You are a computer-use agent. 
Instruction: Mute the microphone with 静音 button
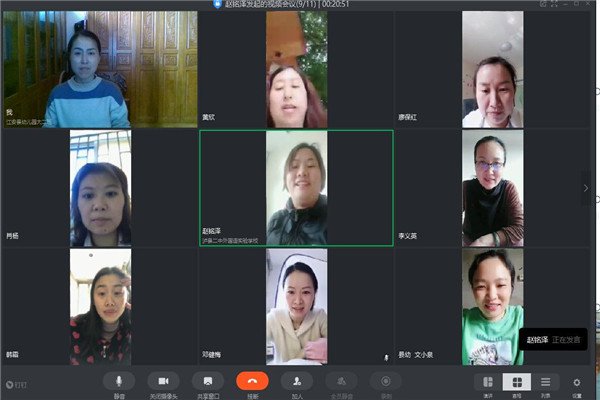[x=119, y=381]
